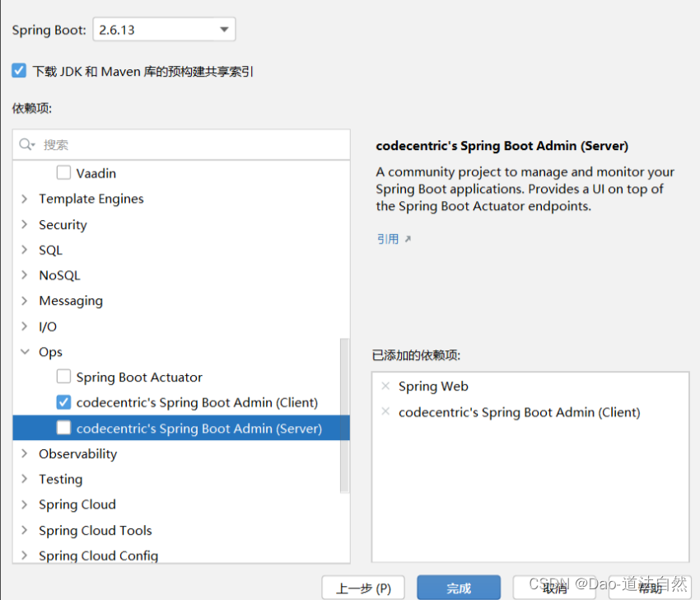Expand the Messaging category
The image size is (700, 600).
click(25, 301)
